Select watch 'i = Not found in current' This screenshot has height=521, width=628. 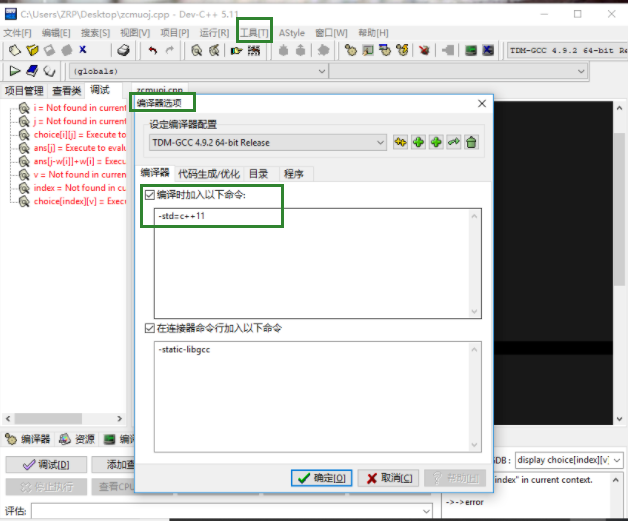pyautogui.click(x=80, y=108)
